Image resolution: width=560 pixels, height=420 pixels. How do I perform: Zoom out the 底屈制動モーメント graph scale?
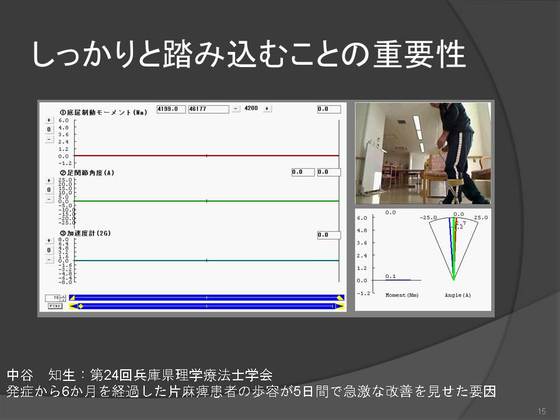[x=49, y=139]
